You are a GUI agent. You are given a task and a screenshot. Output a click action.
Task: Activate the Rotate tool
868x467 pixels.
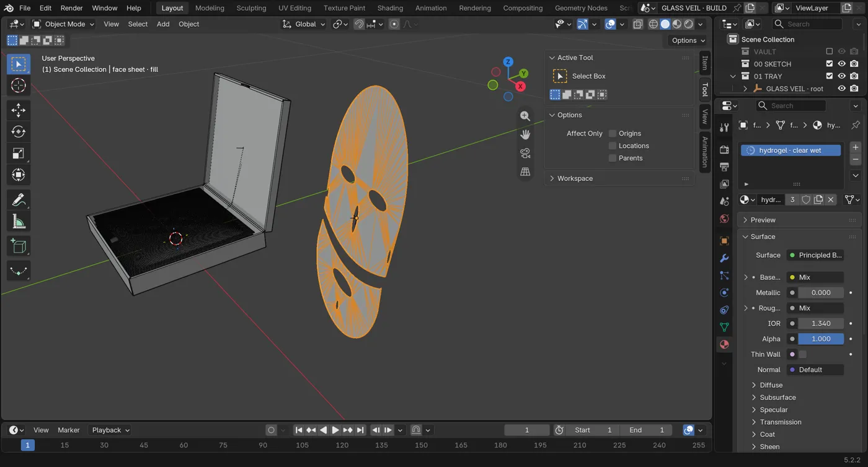pyautogui.click(x=19, y=132)
